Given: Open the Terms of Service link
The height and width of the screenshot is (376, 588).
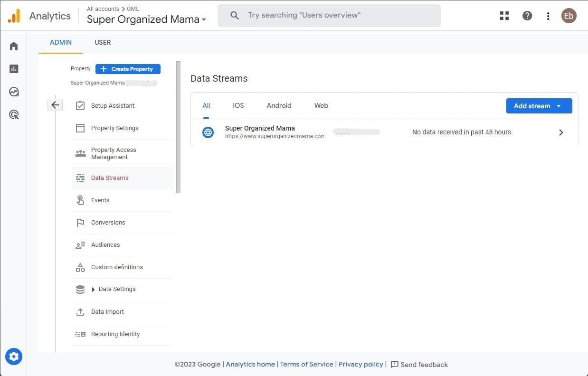Looking at the screenshot, I should [306, 364].
